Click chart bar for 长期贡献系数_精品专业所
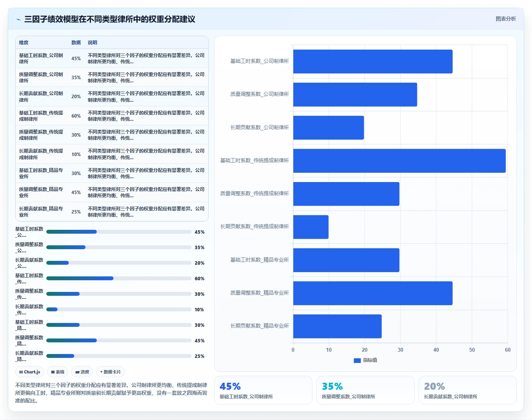Image resolution: width=532 pixels, height=420 pixels. click(337, 326)
